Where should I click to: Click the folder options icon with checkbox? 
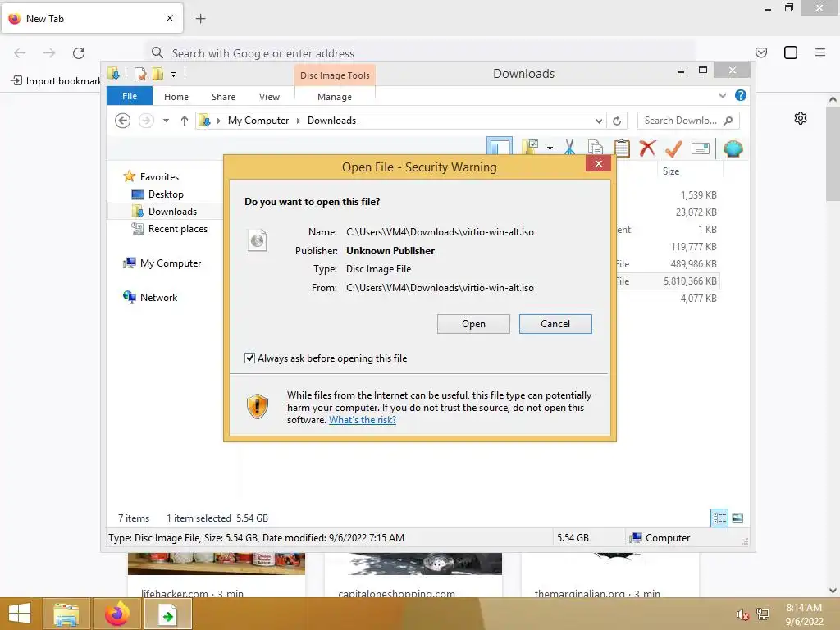(x=531, y=147)
